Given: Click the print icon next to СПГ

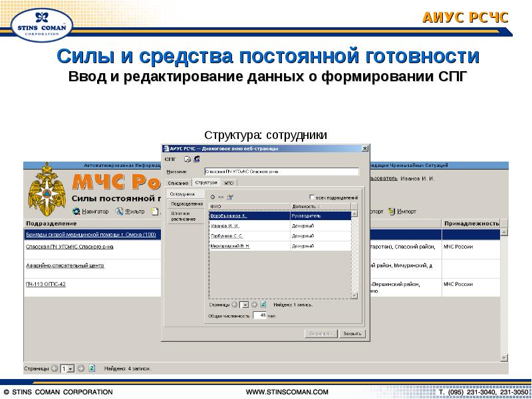Looking at the screenshot, I should point(188,159).
